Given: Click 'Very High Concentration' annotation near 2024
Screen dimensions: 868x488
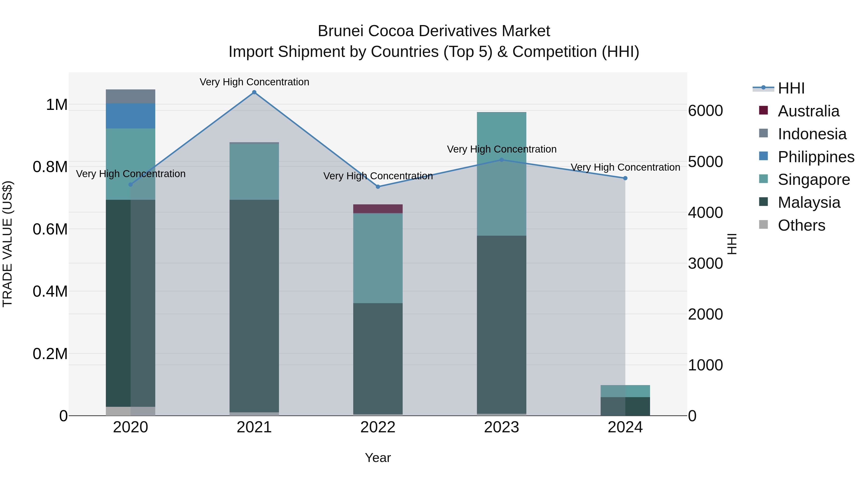Looking at the screenshot, I should (625, 167).
